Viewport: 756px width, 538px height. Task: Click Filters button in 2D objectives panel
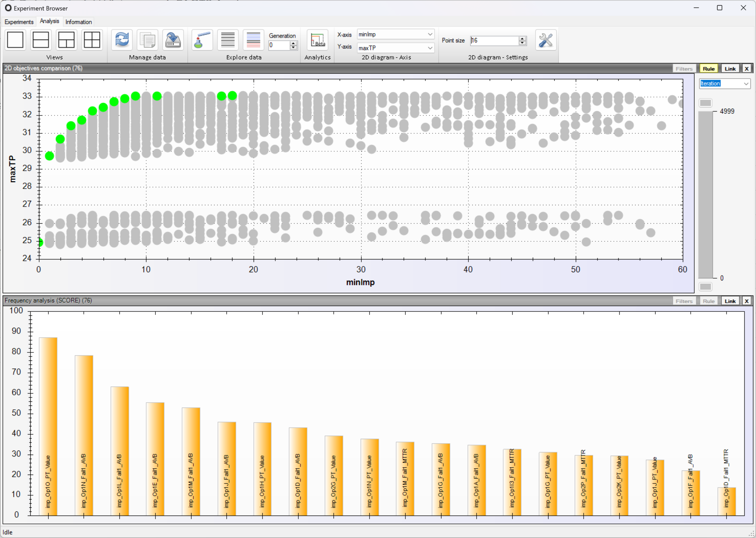click(684, 69)
